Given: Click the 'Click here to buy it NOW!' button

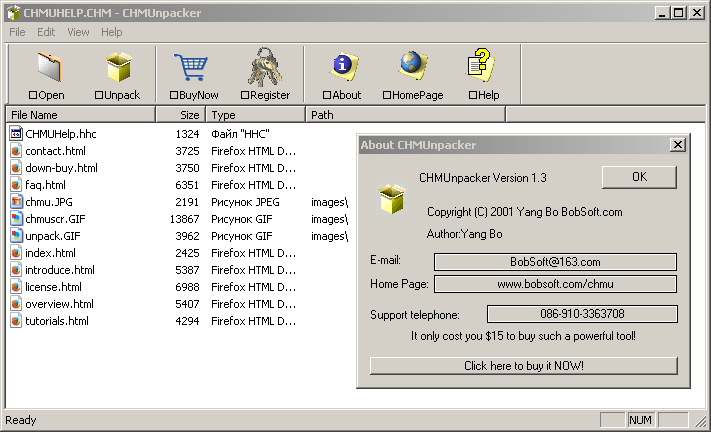Looking at the screenshot, I should tap(523, 366).
